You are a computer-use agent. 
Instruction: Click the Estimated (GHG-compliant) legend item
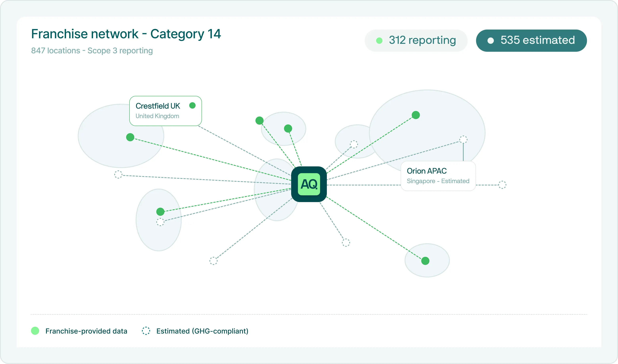tap(202, 331)
